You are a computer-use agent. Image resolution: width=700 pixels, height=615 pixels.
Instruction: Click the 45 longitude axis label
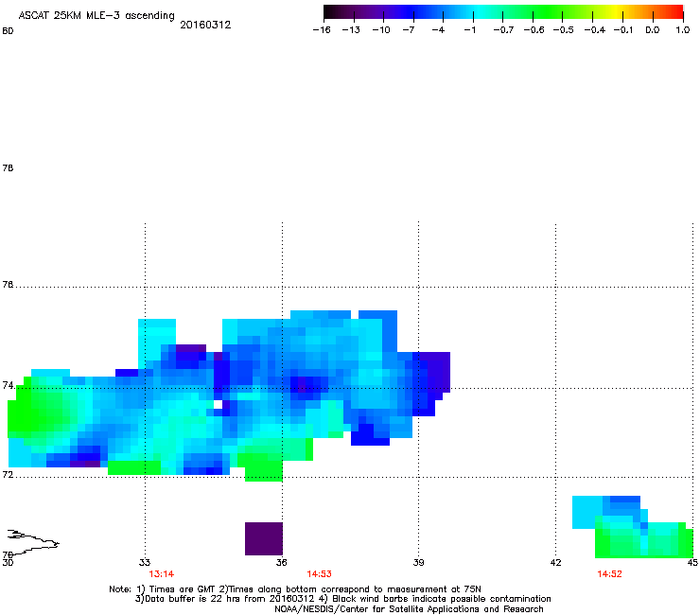pyautogui.click(x=692, y=562)
